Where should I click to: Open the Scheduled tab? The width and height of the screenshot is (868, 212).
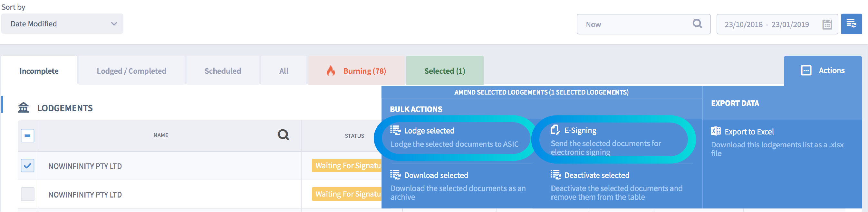[223, 71]
